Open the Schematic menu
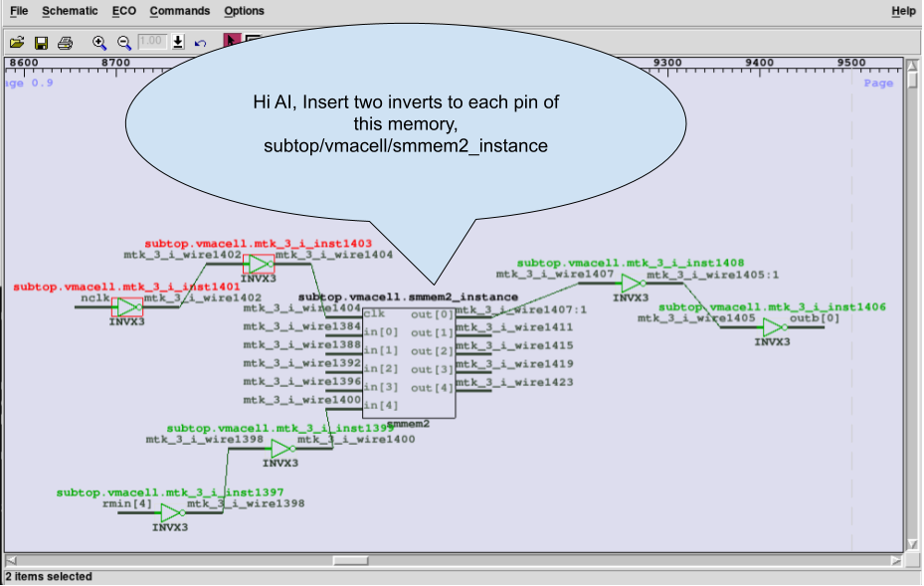The width and height of the screenshot is (924, 586). (x=70, y=11)
